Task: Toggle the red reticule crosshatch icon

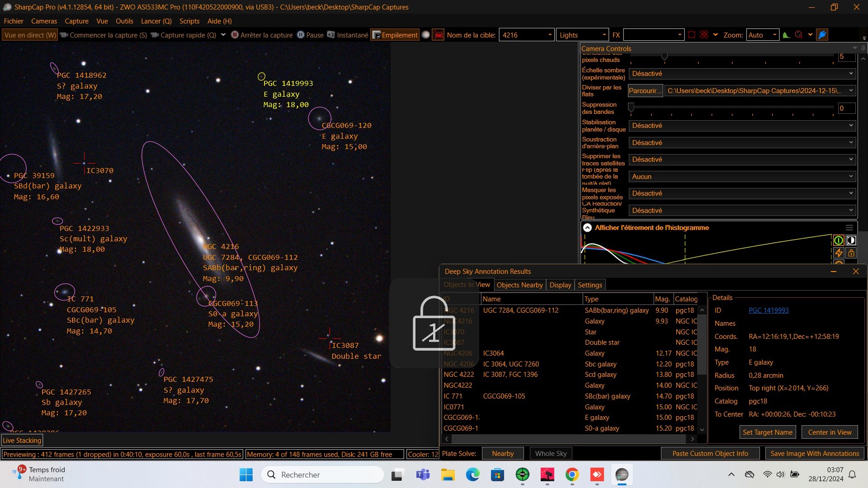Action: 704,35
